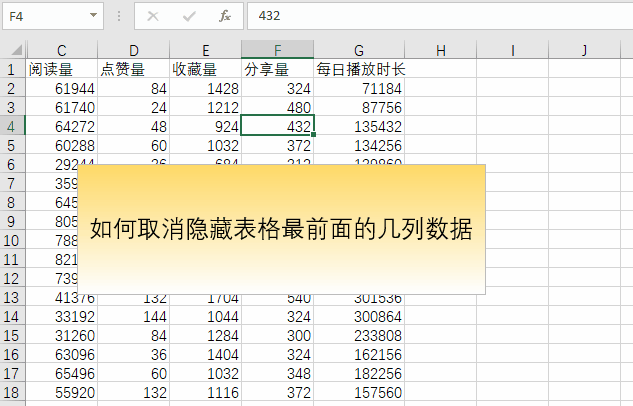Click the yellow text box about 取消隐藏

pyautogui.click(x=281, y=229)
